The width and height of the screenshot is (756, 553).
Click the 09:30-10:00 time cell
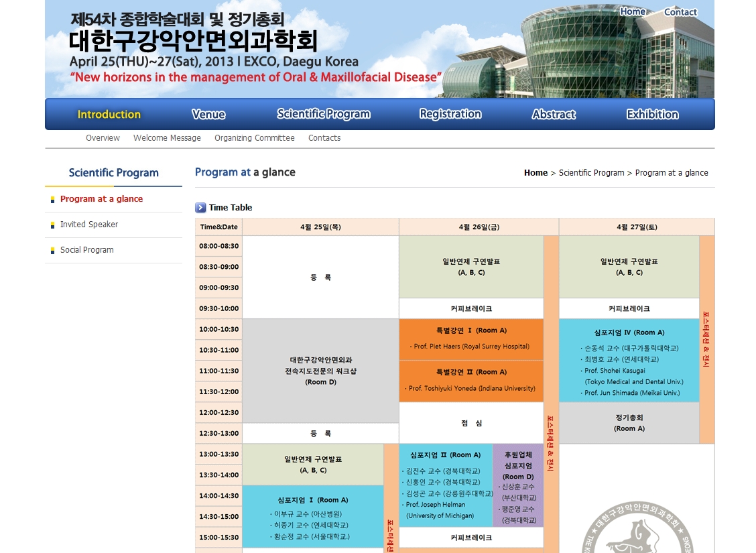pos(219,308)
